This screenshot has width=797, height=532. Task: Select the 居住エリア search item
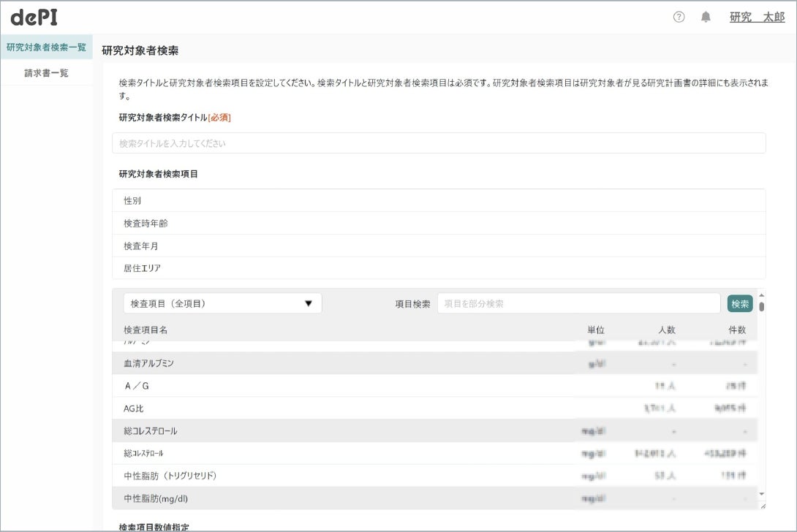tap(439, 267)
